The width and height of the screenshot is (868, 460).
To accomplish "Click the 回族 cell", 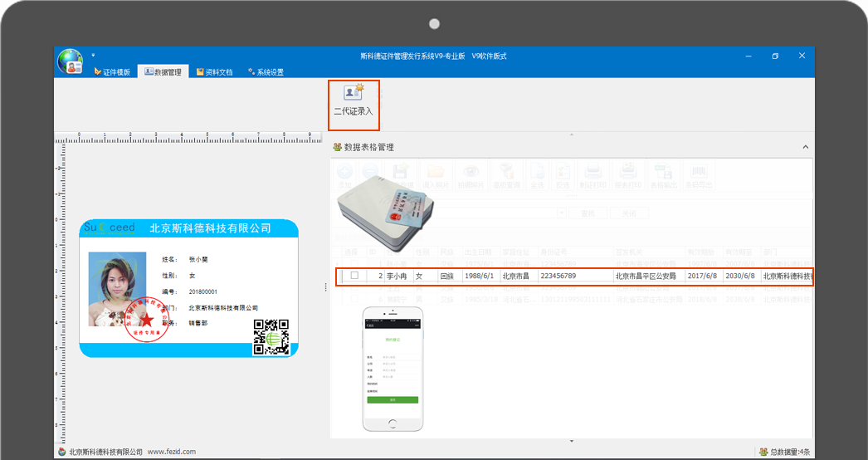I will pyautogui.click(x=447, y=276).
